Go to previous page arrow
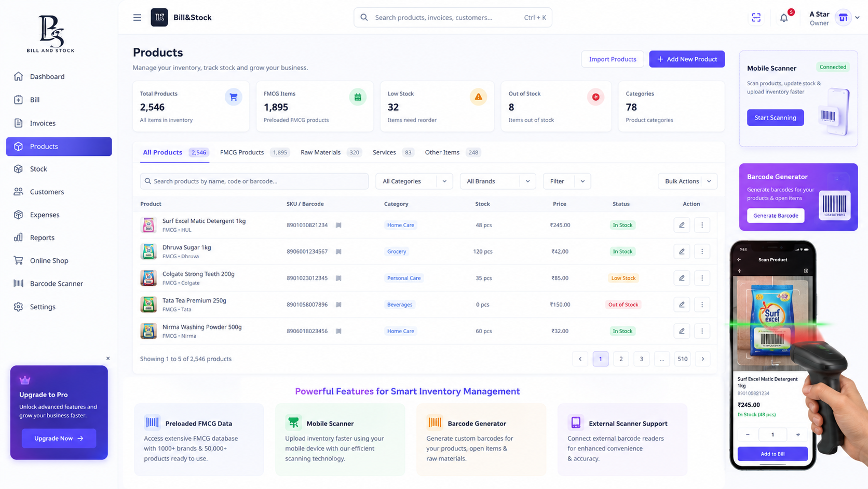Image resolution: width=868 pixels, height=489 pixels. coord(580,359)
